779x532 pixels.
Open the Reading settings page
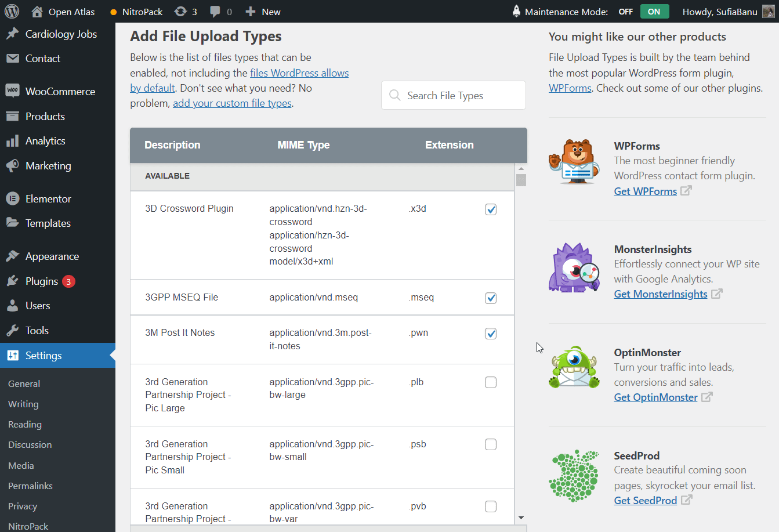[x=25, y=424]
